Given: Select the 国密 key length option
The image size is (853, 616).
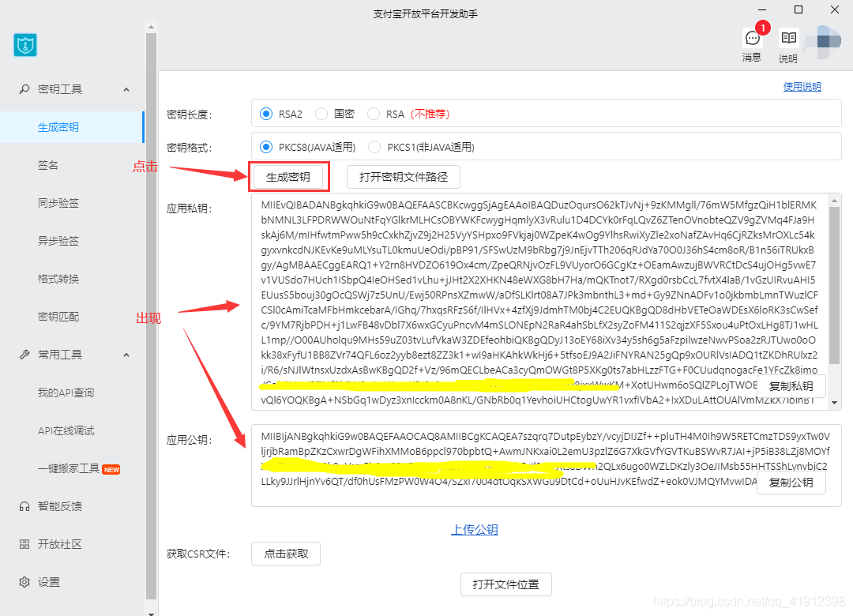Looking at the screenshot, I should coord(321,114).
